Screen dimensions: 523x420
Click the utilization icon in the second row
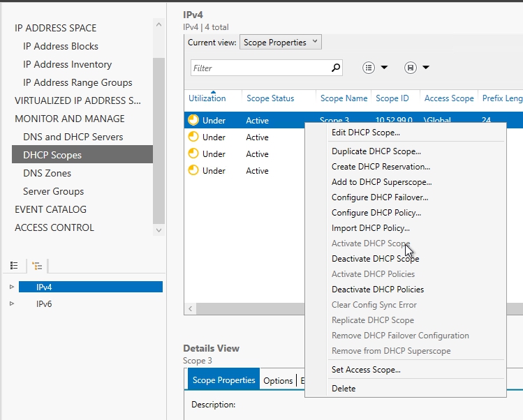pyautogui.click(x=193, y=137)
